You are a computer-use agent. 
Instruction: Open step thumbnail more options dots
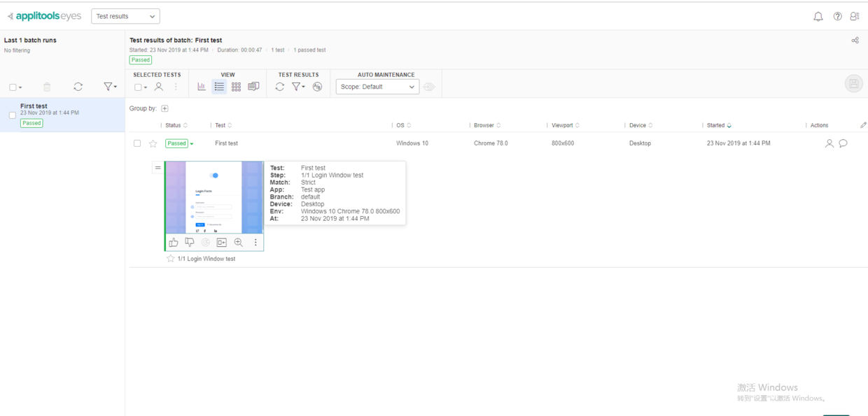[x=255, y=243]
